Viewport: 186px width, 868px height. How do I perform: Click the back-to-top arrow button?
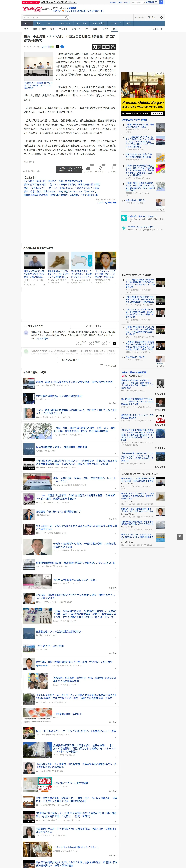coord(180,536)
